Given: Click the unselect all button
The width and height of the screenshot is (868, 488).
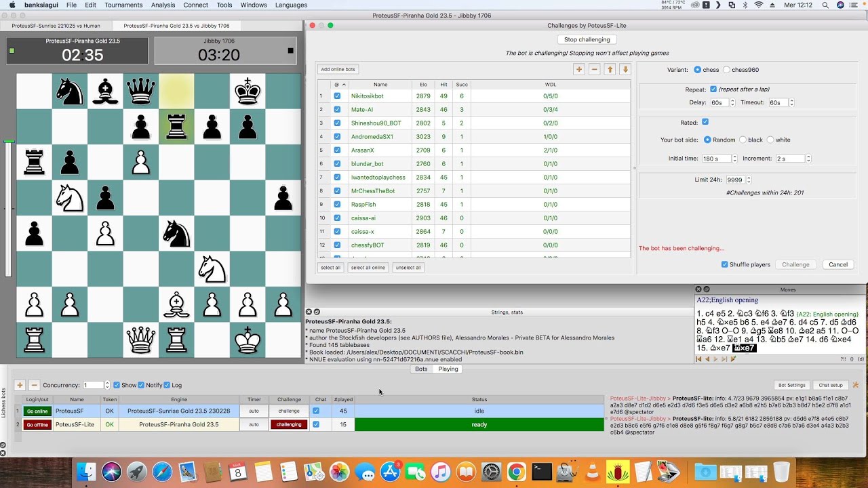Looking at the screenshot, I should pyautogui.click(x=408, y=268).
